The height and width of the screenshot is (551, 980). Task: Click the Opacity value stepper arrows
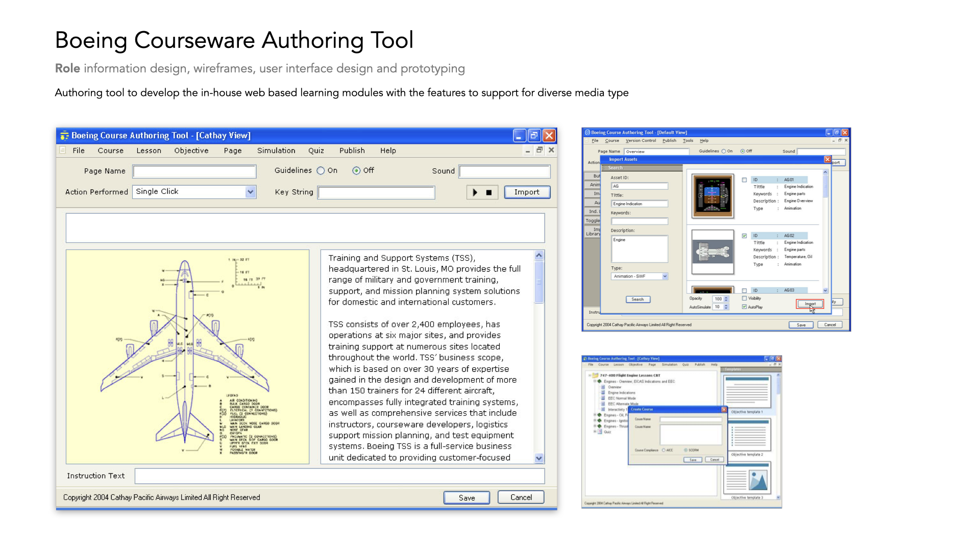(x=726, y=299)
